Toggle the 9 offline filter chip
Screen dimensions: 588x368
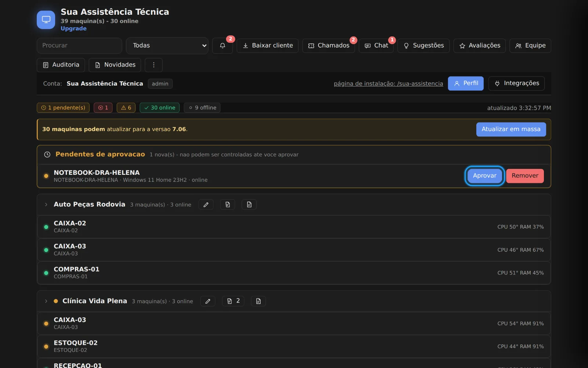click(x=202, y=107)
